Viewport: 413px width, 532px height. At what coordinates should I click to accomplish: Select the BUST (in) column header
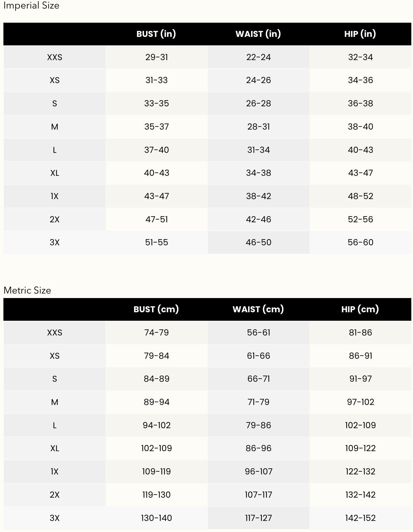[156, 34]
